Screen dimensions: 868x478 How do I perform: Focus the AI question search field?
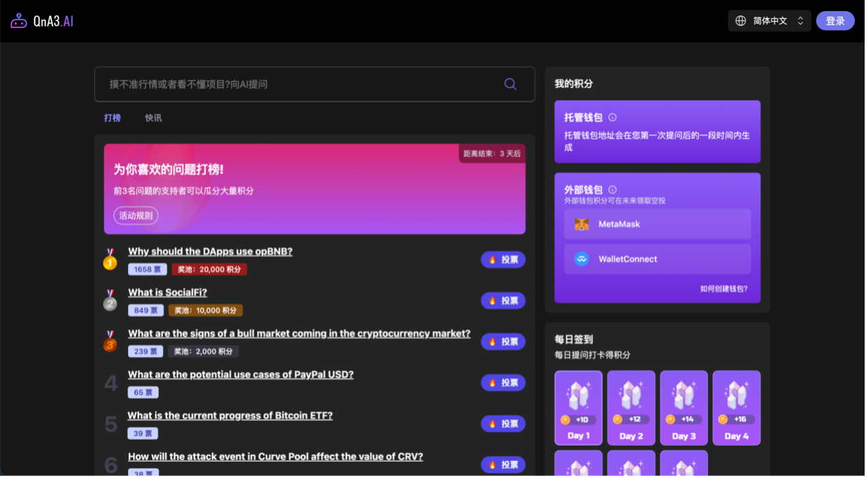[300, 84]
